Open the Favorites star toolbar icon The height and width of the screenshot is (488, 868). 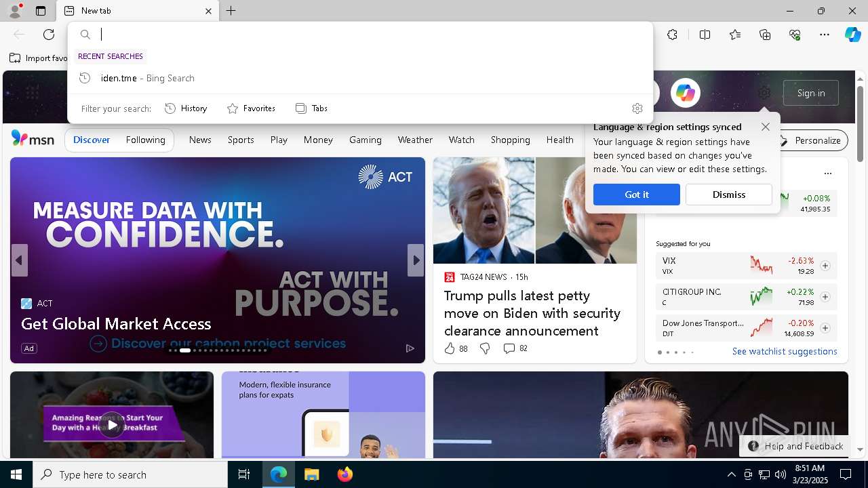(735, 35)
